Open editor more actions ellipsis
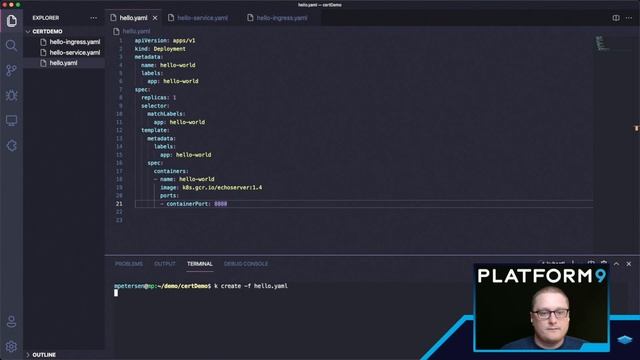 (629, 18)
